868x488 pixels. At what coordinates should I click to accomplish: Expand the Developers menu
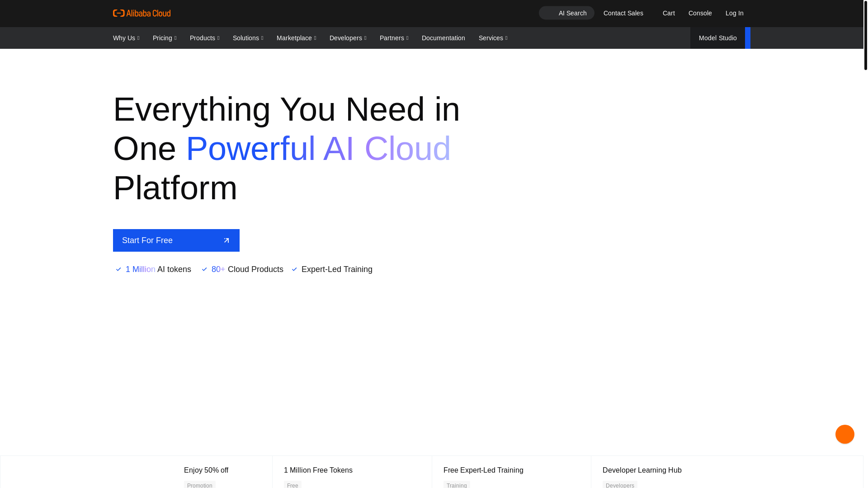[x=348, y=38]
